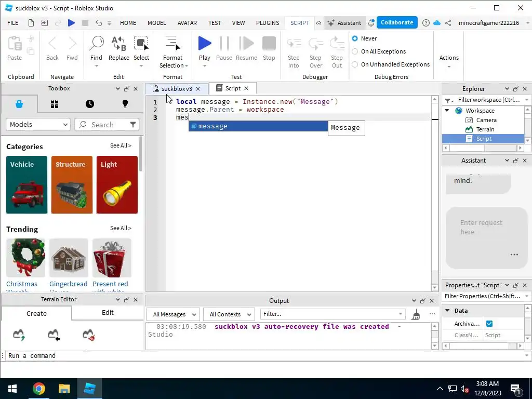Open the FILE menu
This screenshot has height=399, width=532.
click(x=13, y=23)
